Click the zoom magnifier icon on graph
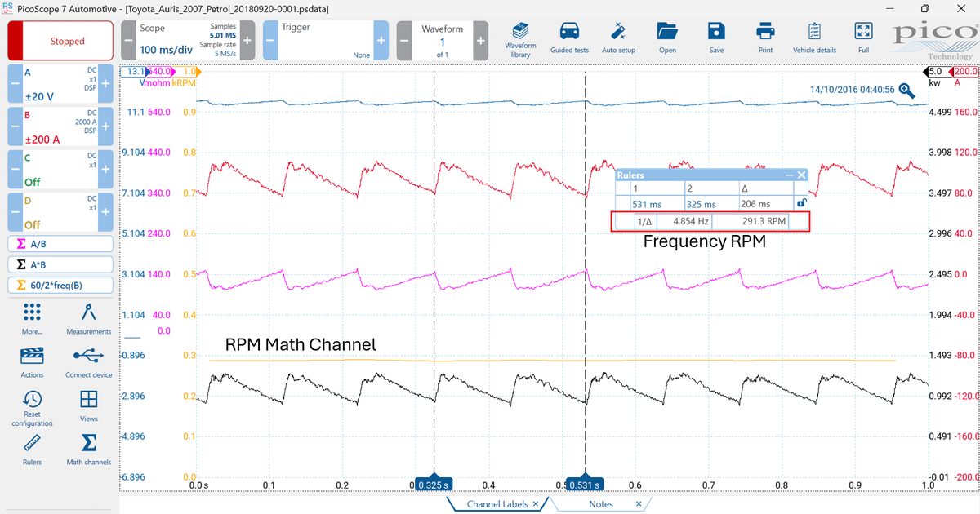 coord(906,90)
